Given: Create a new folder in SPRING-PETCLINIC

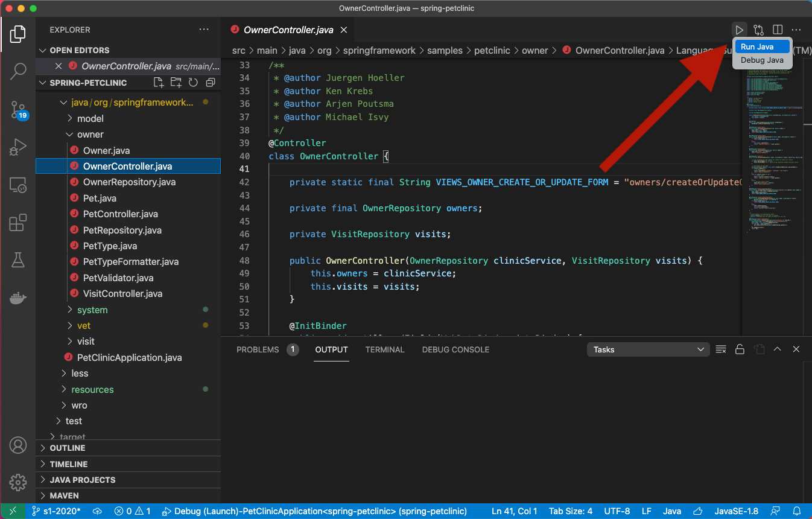Looking at the screenshot, I should pos(176,83).
